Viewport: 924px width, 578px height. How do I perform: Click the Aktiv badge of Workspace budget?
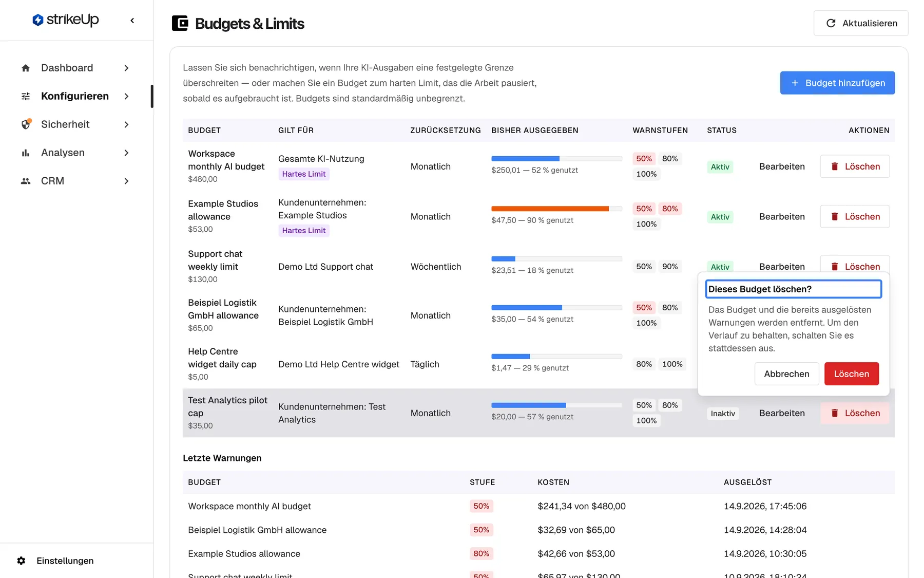click(720, 167)
